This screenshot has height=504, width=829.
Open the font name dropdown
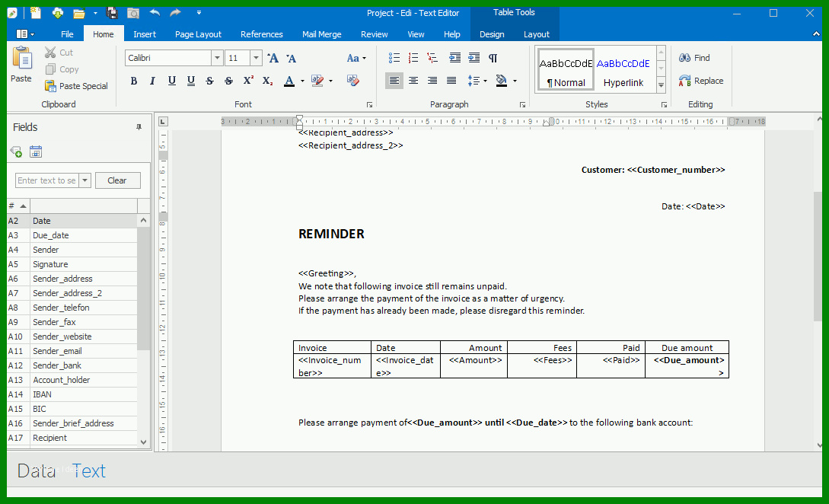tap(217, 58)
